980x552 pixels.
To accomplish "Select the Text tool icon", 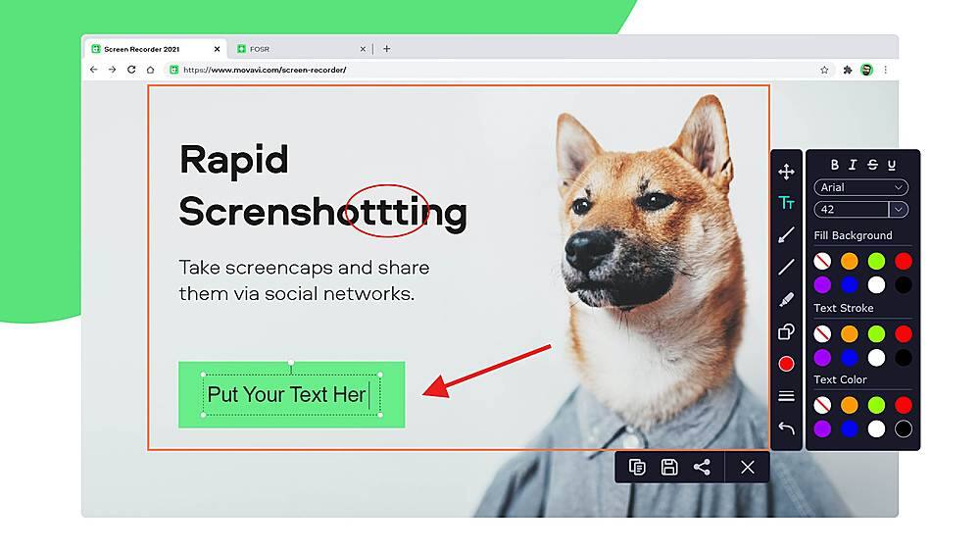I will (x=786, y=203).
